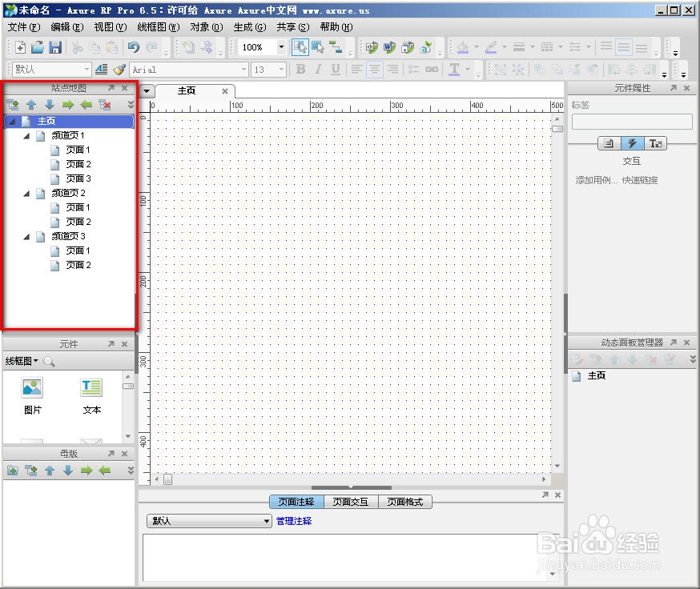Click the Generate prototype icon
The height and width of the screenshot is (589, 700).
pos(372,47)
